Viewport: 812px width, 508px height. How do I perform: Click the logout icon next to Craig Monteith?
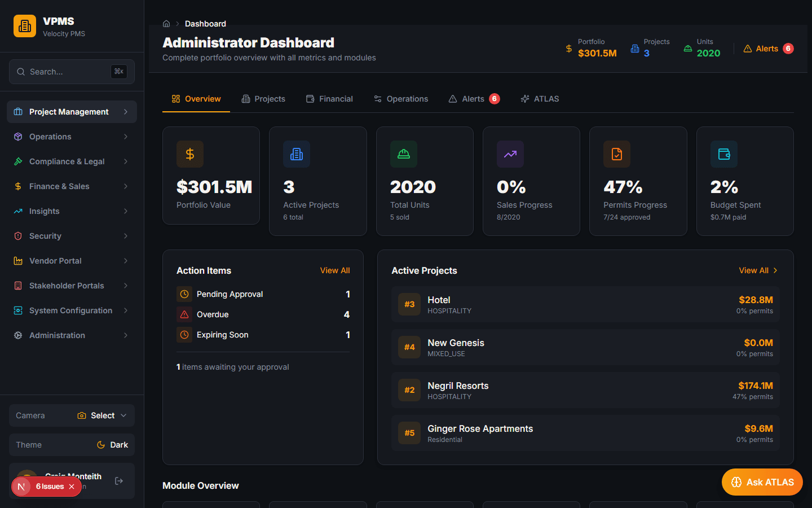tap(118, 480)
